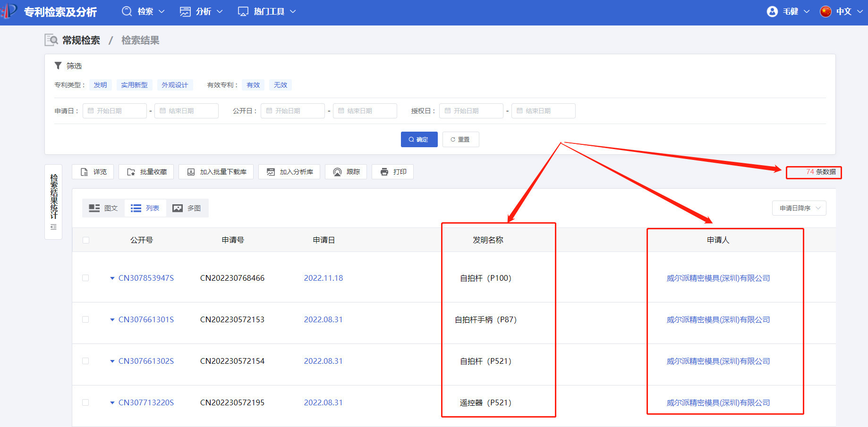
Task: Click the 跟踪 tracking icon button
Action: click(346, 172)
